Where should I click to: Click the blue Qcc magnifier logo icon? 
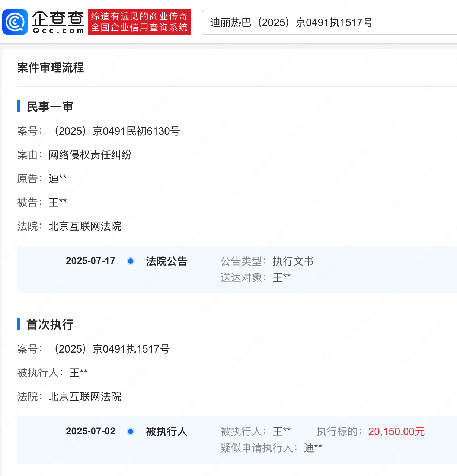[x=15, y=22]
